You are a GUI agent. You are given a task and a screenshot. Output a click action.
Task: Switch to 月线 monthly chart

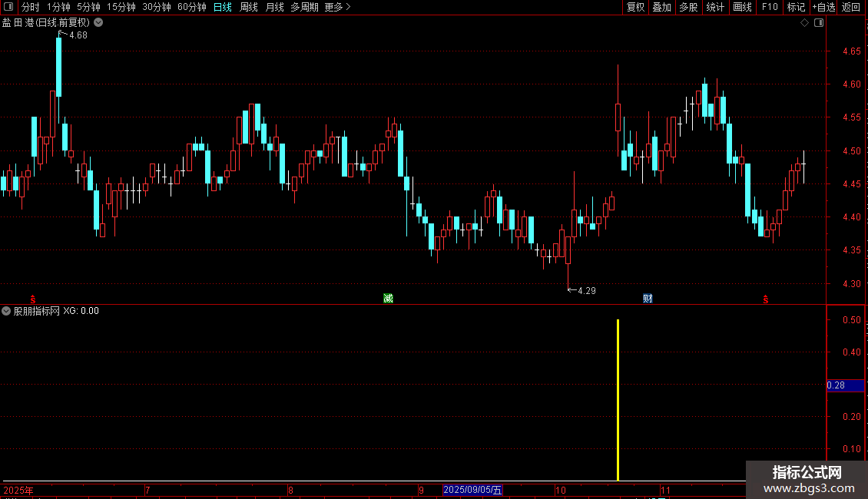pyautogui.click(x=274, y=7)
